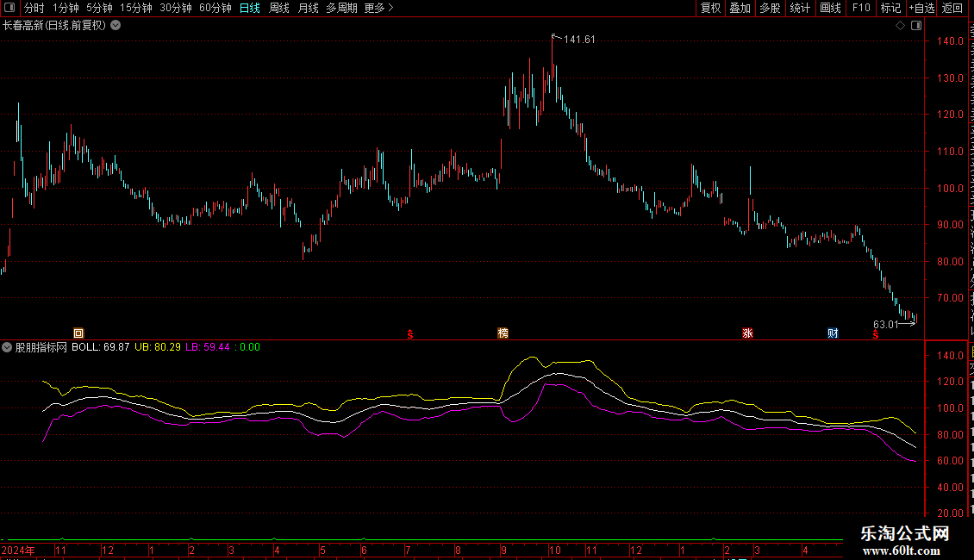Click the 141.61 high price label
The width and height of the screenshot is (974, 560).
click(579, 40)
